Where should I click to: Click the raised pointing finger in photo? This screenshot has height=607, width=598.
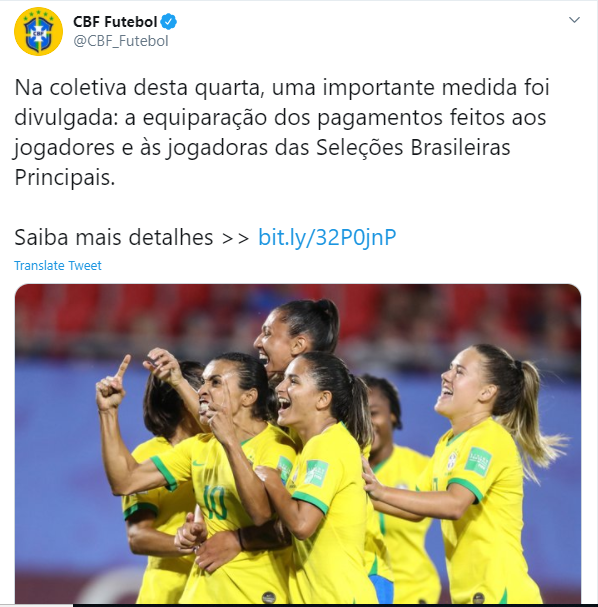pos(123,366)
